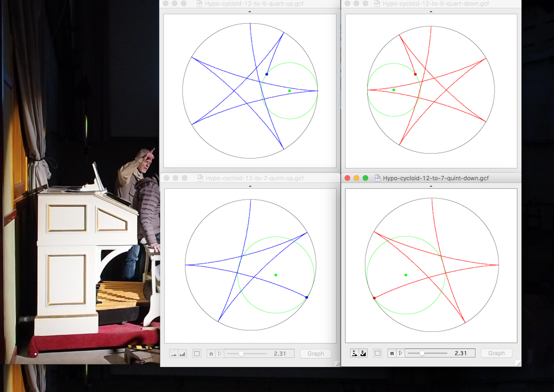554x392 pixels.
Task: Toggle the square checkbox in quint-down window
Action: point(378,353)
